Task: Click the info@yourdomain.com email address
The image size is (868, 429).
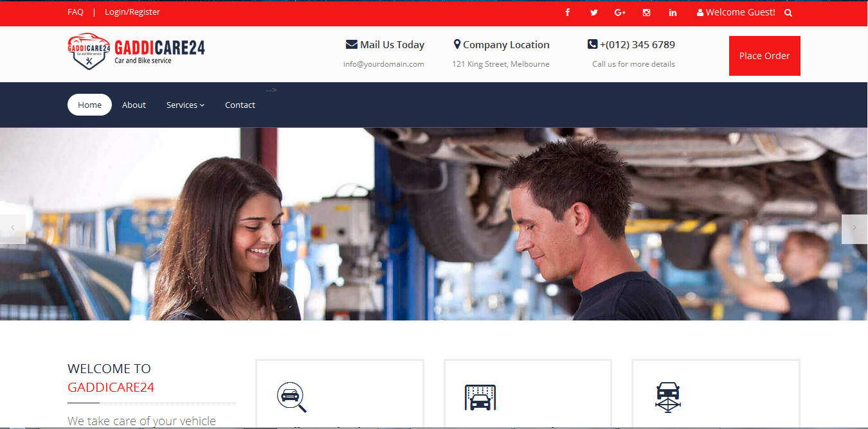Action: pos(384,64)
